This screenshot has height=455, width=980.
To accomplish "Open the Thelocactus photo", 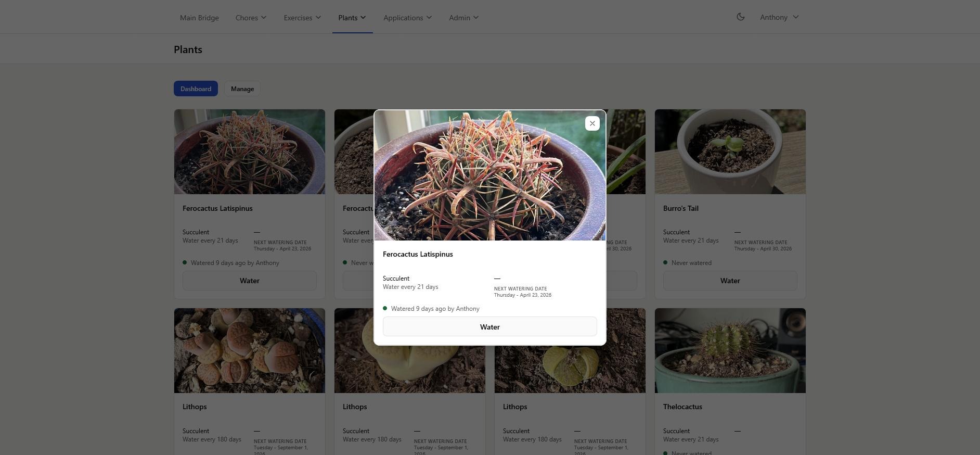I will [x=730, y=350].
